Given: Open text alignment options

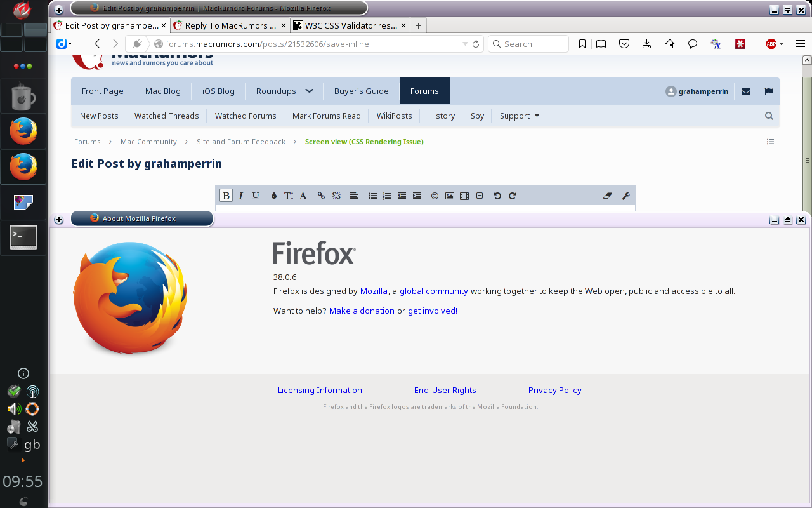Looking at the screenshot, I should coord(354,196).
